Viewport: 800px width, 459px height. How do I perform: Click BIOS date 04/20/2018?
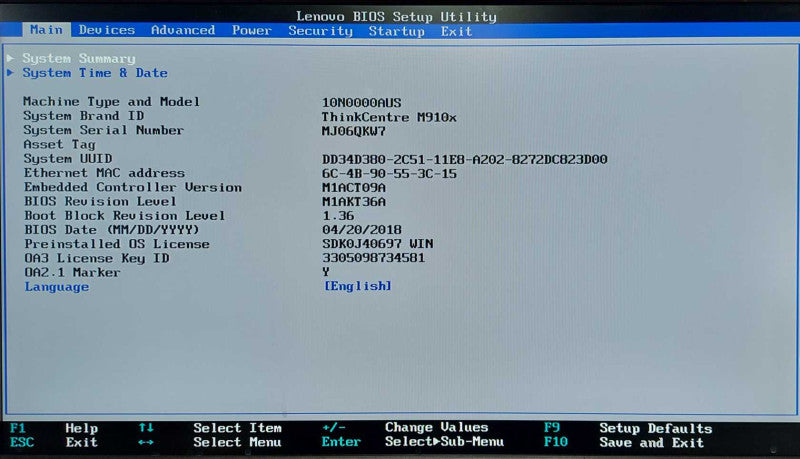362,230
